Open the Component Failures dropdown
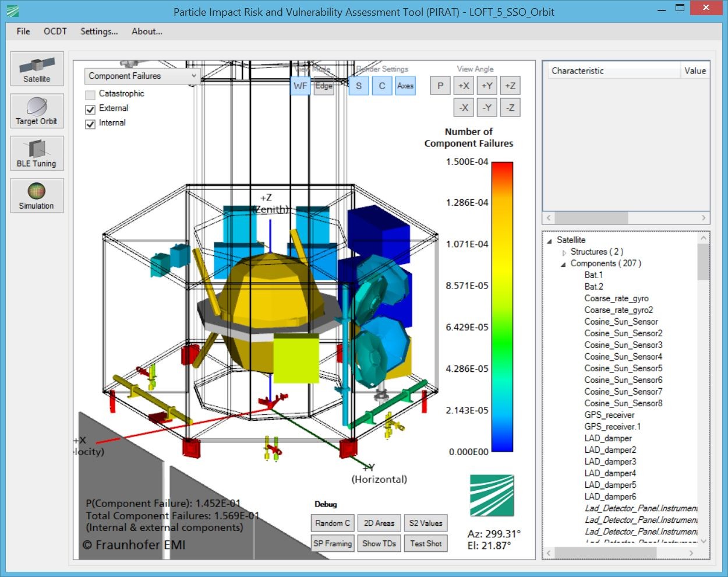 142,76
